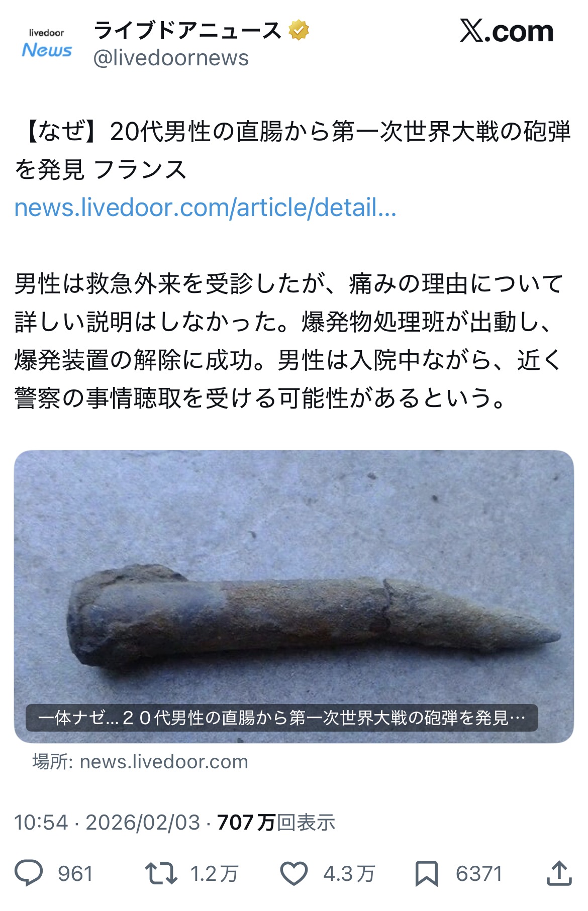Open the rusty artillery shell preview image
This screenshot has height=911, width=588.
pyautogui.click(x=294, y=596)
